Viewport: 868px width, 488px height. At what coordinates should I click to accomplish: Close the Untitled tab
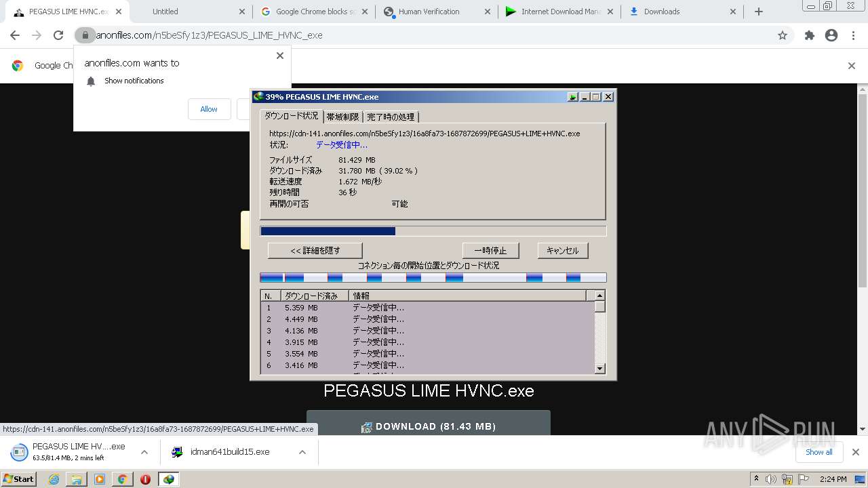242,12
